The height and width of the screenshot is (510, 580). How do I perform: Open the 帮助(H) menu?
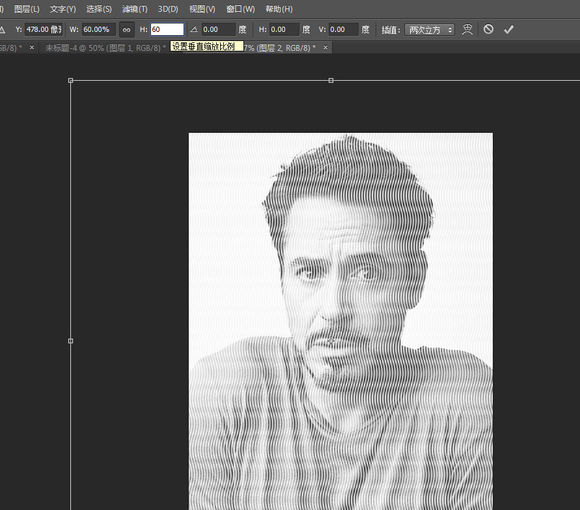click(x=279, y=9)
